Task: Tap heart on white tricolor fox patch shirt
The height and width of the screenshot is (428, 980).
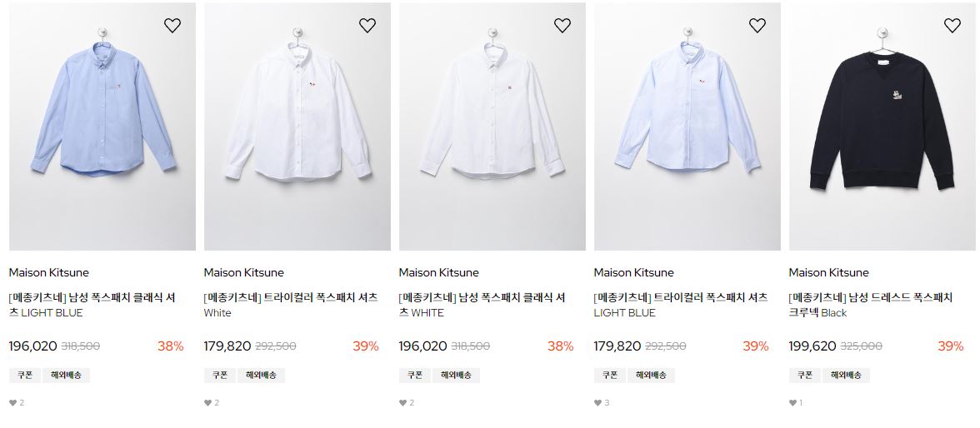Action: 367,25
